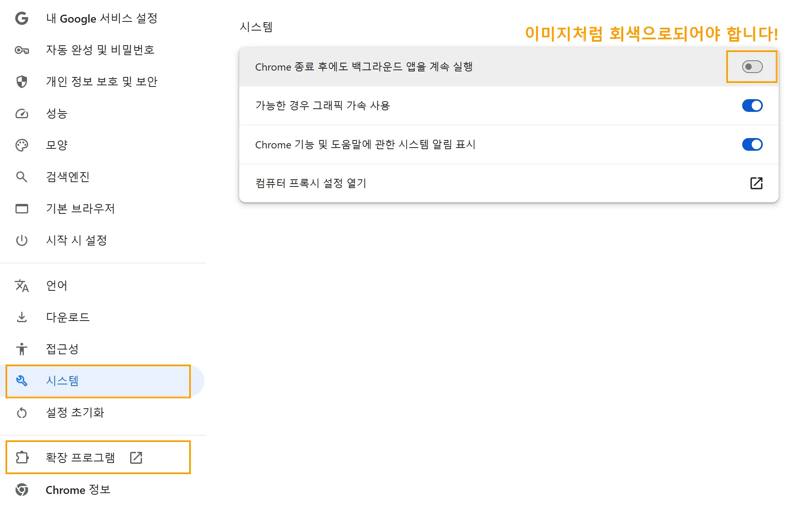812x509 pixels.
Task: Click the Chrome logo icon for Chrome 정보
Action: [x=22, y=490]
